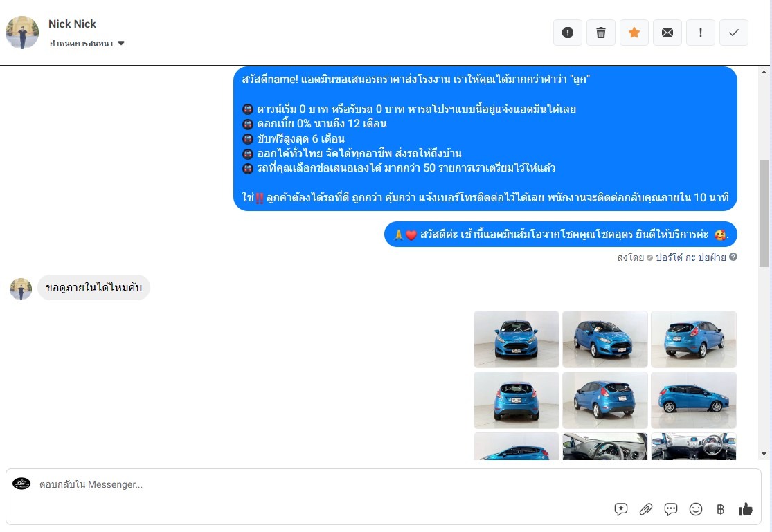Click Nick Nick's header profile picture

point(22,33)
